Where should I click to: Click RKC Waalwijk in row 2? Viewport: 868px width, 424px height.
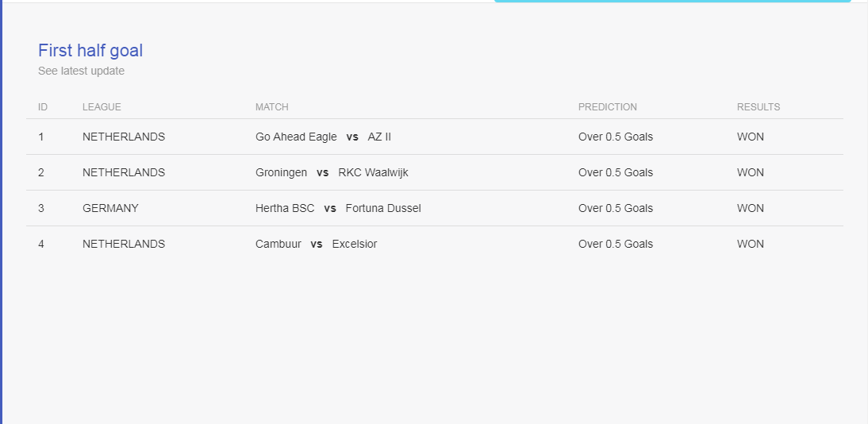tap(373, 172)
